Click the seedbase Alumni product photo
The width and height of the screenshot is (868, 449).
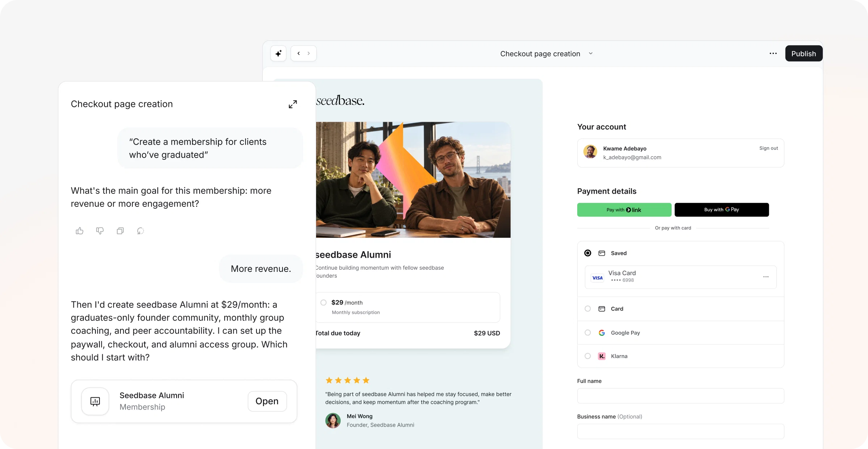pos(413,180)
